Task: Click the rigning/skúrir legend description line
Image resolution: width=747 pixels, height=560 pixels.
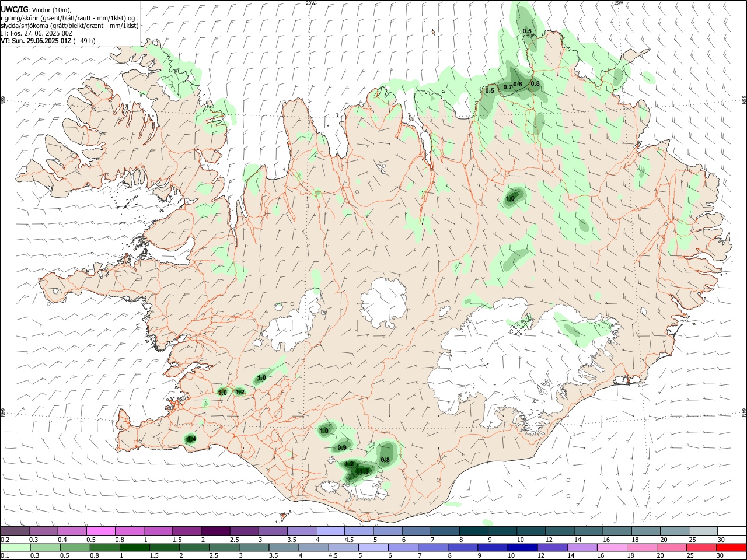Action: tap(68, 18)
